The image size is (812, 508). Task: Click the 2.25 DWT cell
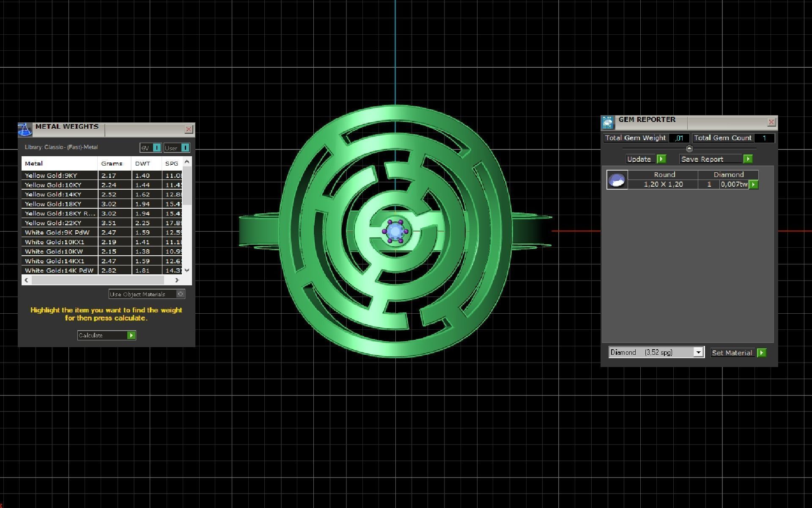pos(147,223)
